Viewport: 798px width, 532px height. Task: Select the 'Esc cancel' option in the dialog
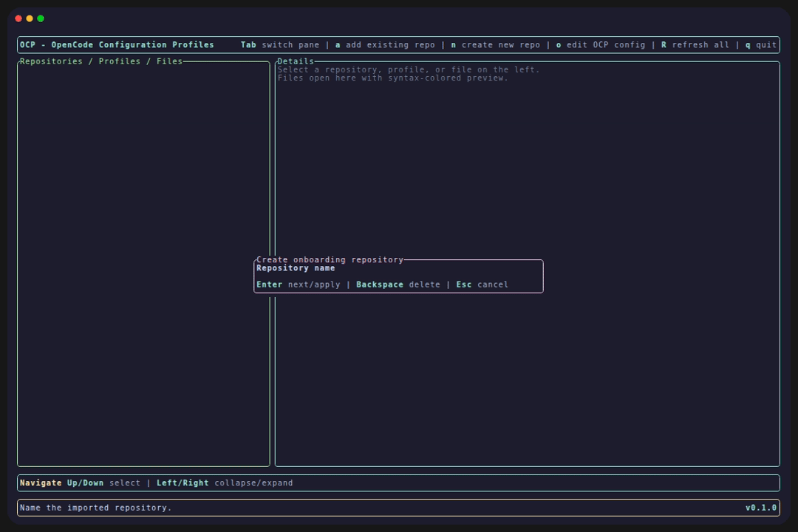482,284
